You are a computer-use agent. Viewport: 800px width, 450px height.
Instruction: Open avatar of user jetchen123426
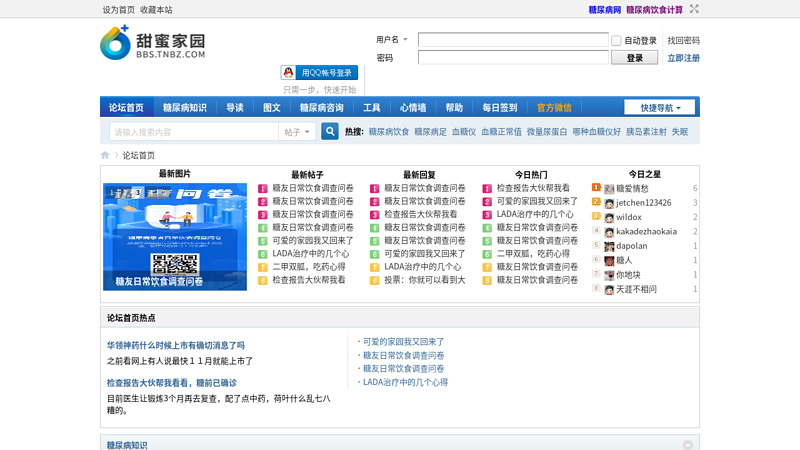click(609, 204)
